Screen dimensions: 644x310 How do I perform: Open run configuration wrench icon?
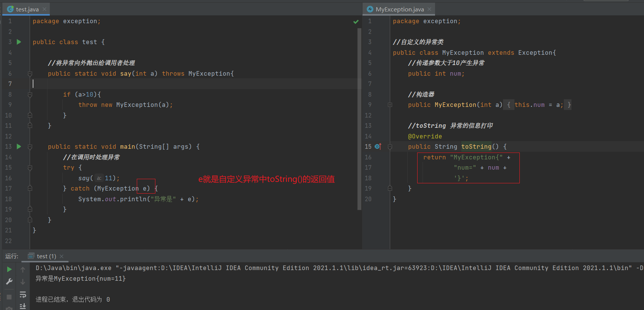pyautogui.click(x=9, y=281)
